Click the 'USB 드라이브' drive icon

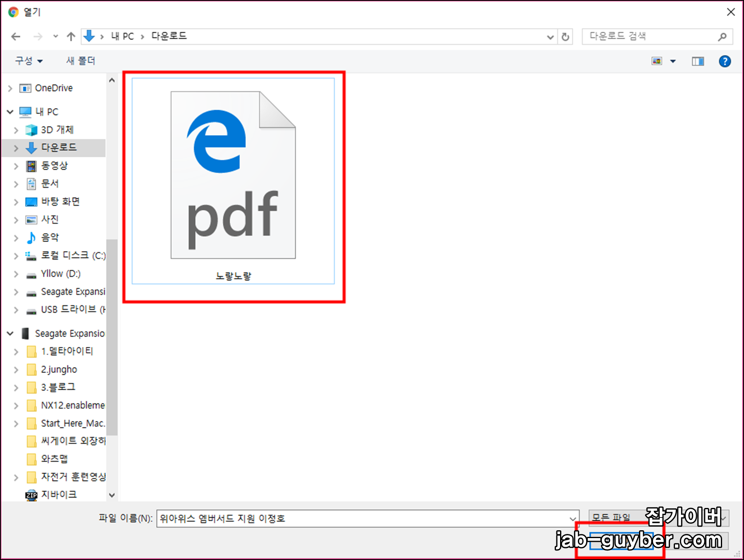pyautogui.click(x=31, y=311)
